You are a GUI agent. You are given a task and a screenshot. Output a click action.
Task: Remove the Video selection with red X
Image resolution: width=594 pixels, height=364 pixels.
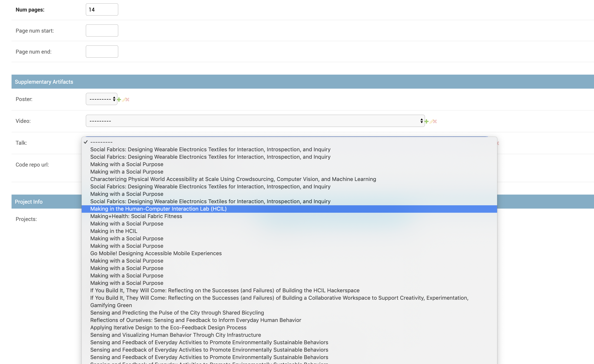[x=435, y=121]
